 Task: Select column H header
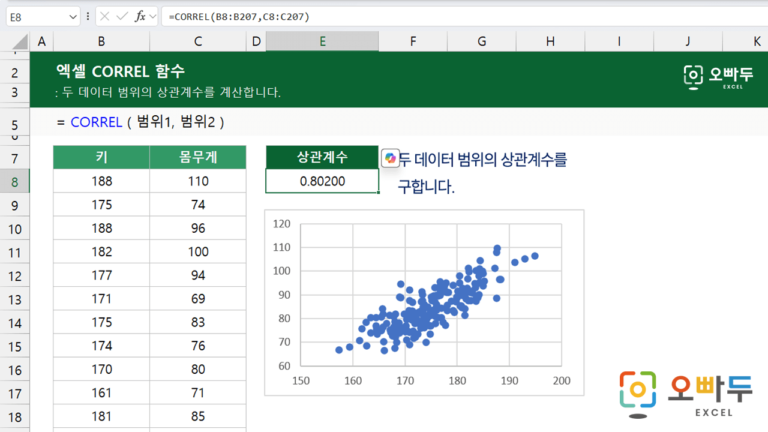coord(550,42)
